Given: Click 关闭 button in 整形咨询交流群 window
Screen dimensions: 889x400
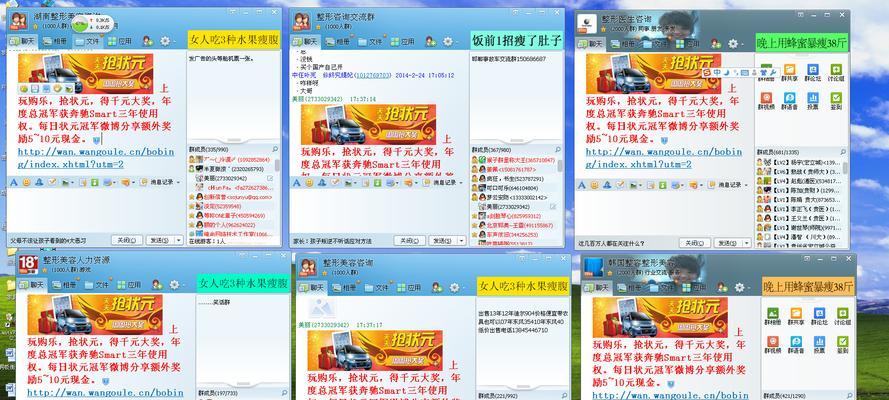Looking at the screenshot, I should 409,241.
